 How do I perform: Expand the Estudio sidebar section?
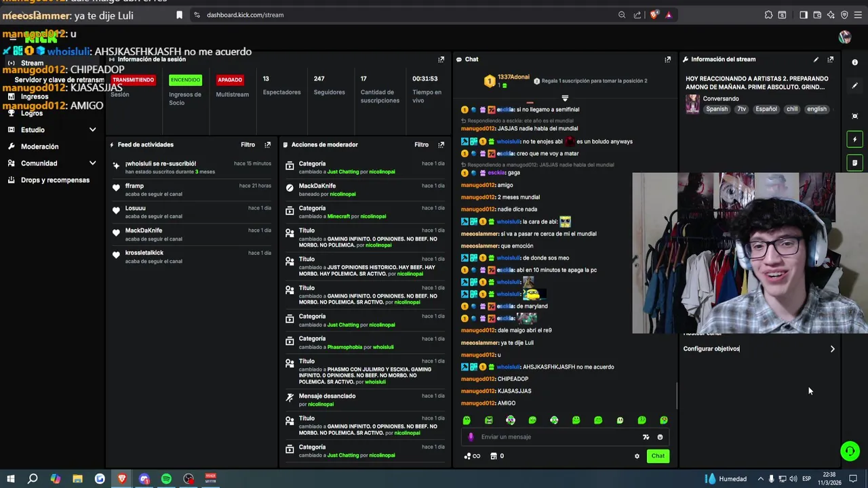pos(92,129)
